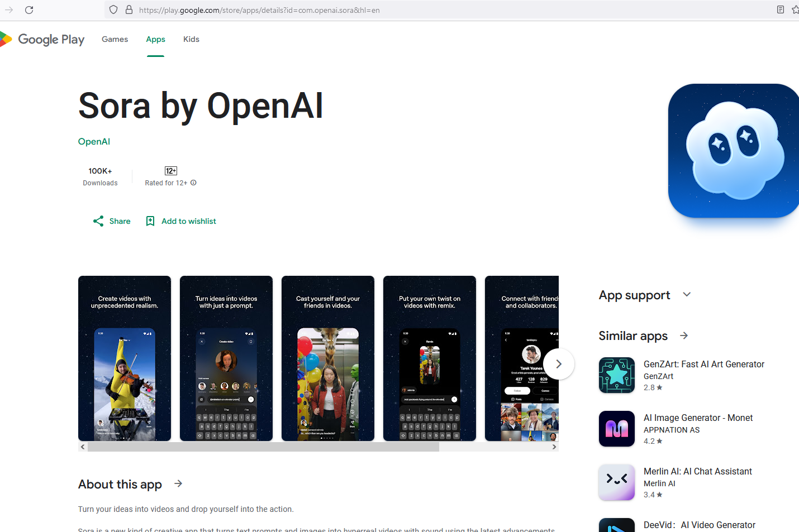The width and height of the screenshot is (799, 532).
Task: Click Add to wishlist
Action: pos(180,221)
